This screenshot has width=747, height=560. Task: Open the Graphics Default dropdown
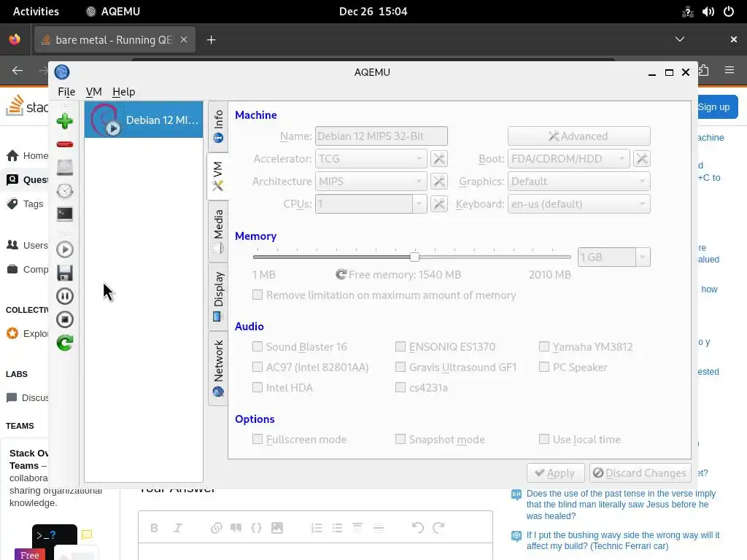click(x=578, y=182)
